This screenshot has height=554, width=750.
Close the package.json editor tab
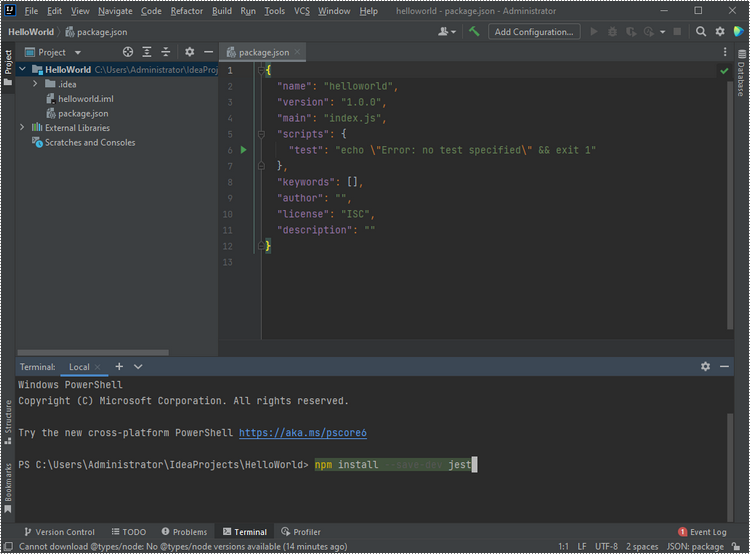click(x=298, y=52)
